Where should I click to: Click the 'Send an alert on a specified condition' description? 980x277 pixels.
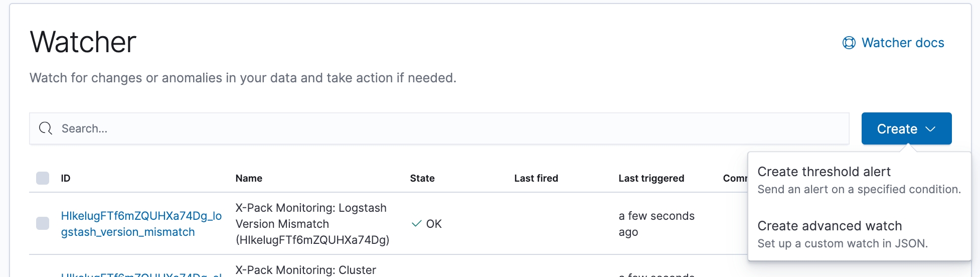(859, 189)
